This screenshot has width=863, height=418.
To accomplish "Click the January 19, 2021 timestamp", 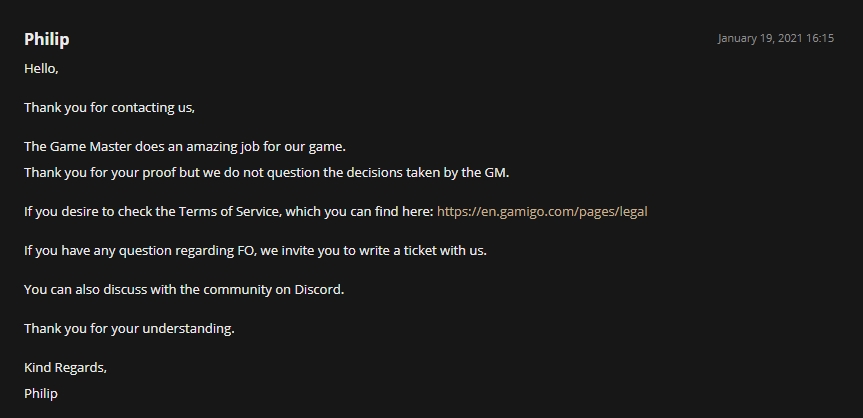I will click(x=775, y=38).
